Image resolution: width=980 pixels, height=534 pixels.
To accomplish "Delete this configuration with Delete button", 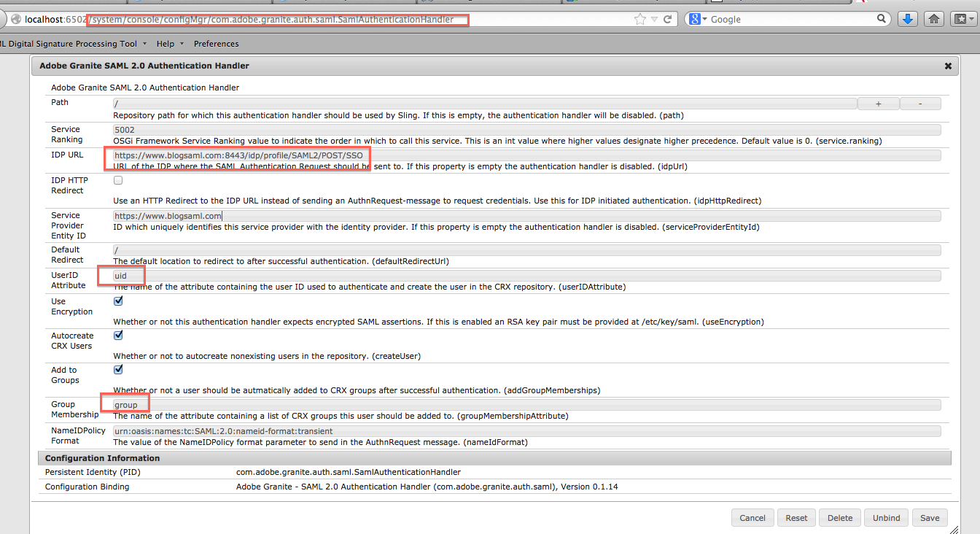I will click(x=840, y=518).
